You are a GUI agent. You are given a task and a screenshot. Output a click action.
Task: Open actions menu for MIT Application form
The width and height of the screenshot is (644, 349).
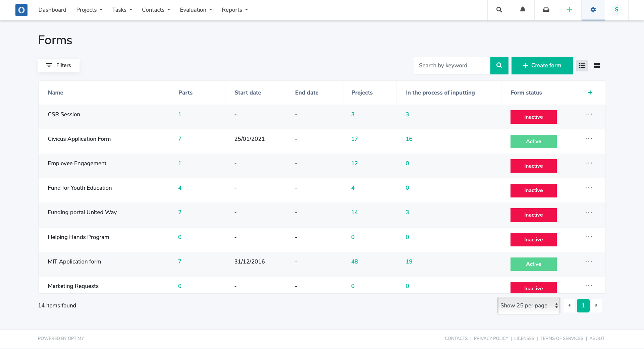589,261
